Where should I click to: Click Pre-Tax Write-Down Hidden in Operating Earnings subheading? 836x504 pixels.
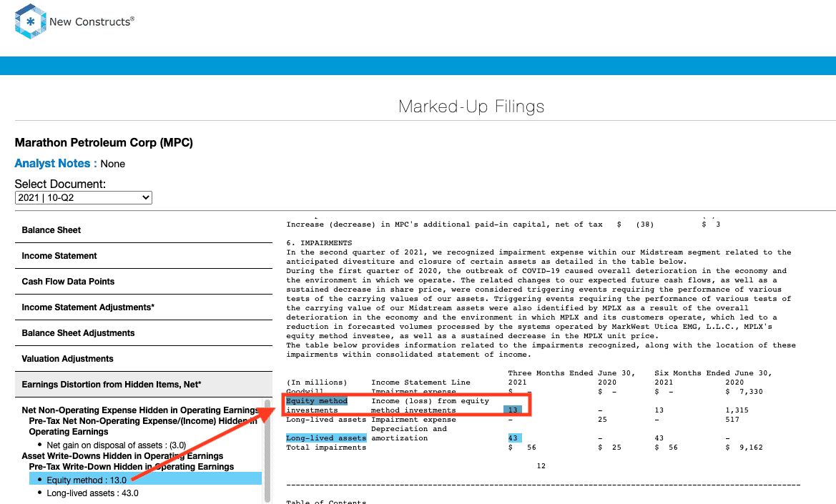[131, 467]
